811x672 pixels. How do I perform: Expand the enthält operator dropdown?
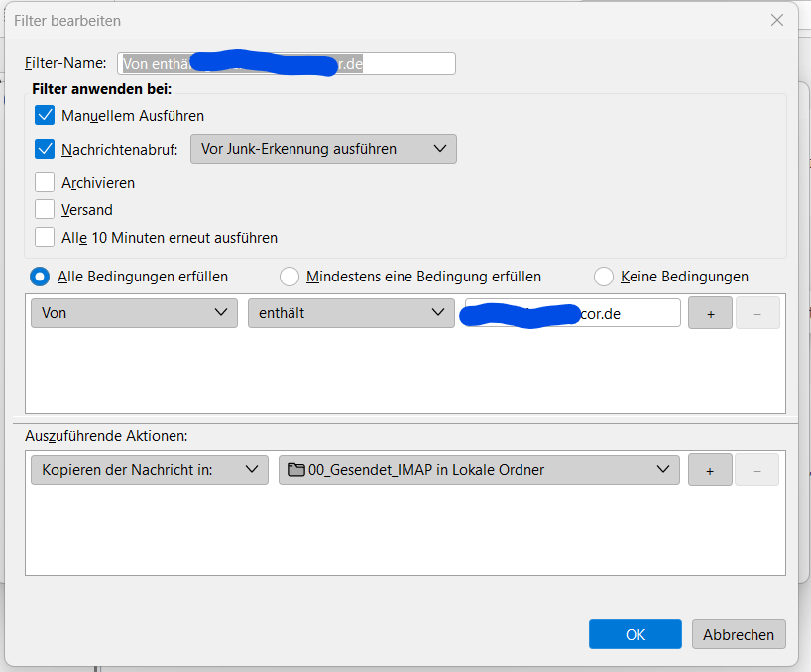point(351,313)
